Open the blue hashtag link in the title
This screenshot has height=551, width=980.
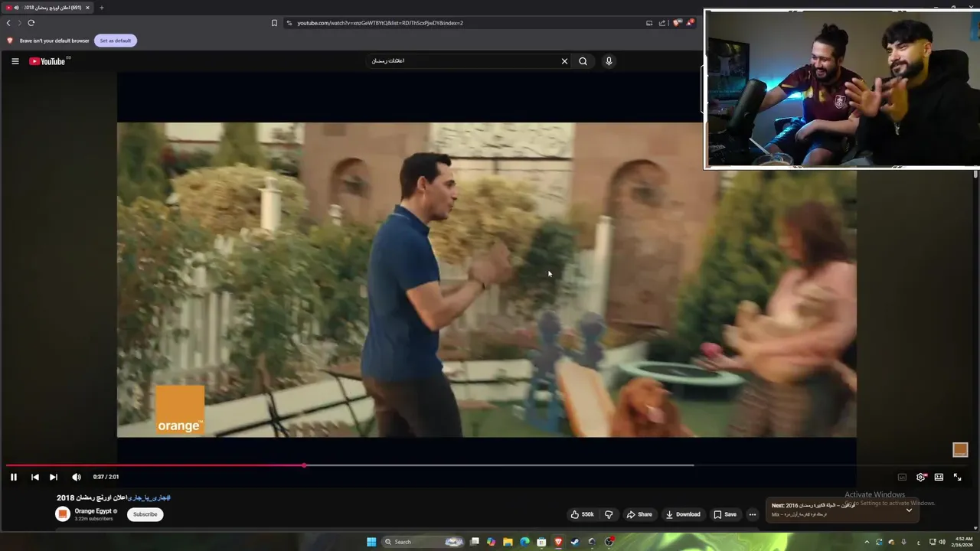coord(149,497)
